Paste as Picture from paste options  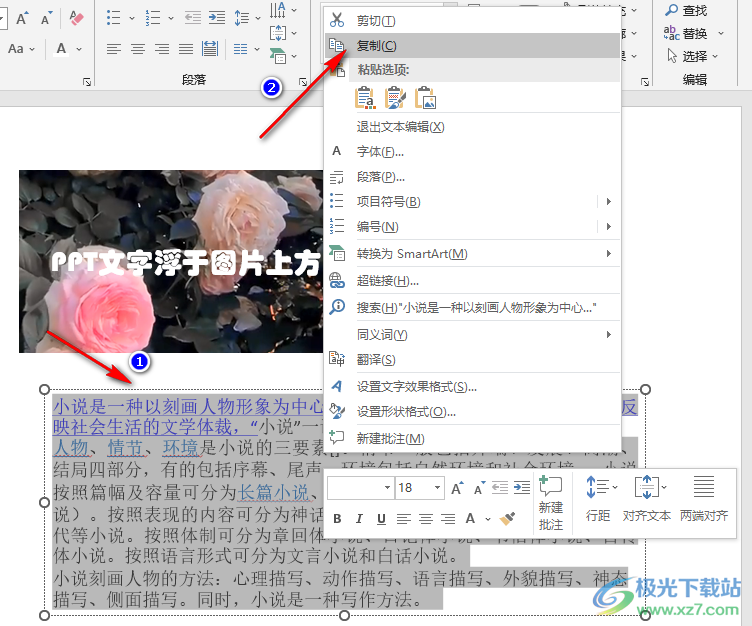(x=426, y=97)
